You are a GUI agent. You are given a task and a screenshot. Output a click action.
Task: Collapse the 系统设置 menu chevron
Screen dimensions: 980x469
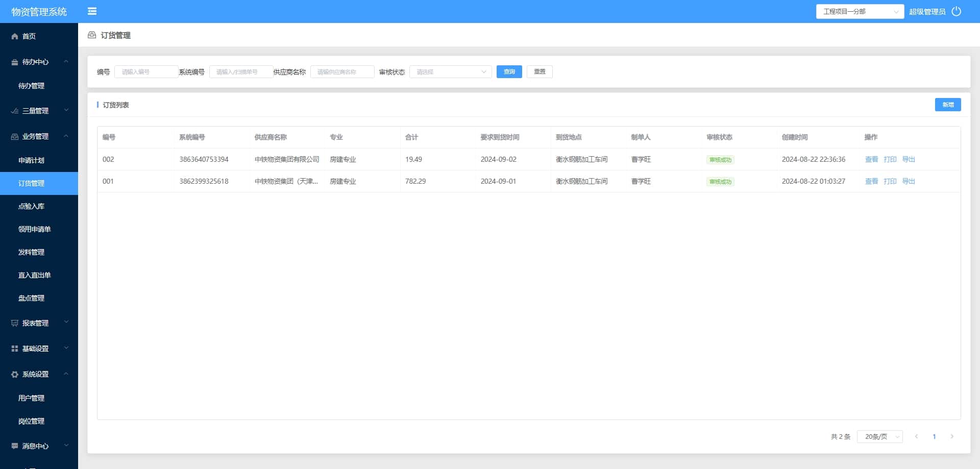(66, 374)
